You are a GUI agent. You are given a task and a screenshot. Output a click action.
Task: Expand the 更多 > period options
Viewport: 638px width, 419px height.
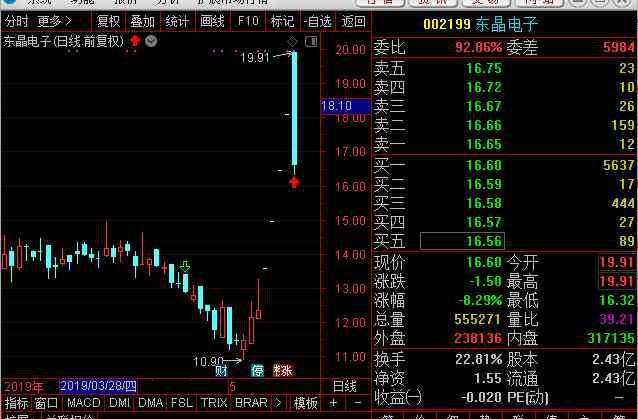click(55, 21)
